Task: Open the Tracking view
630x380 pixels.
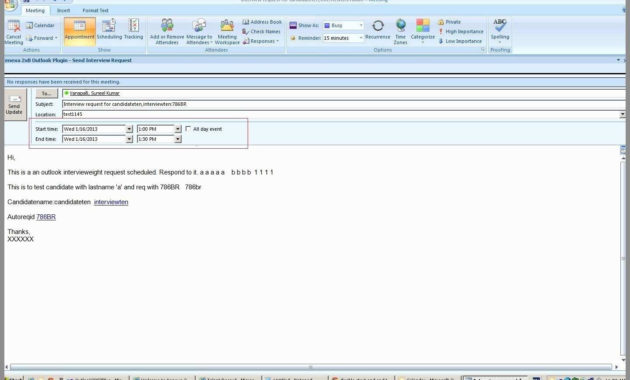Action: (133, 30)
